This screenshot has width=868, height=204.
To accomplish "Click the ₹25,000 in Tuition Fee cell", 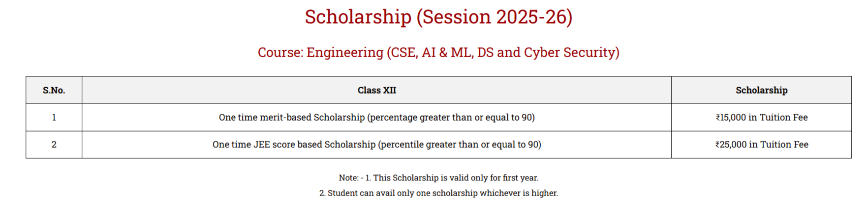I will 762,144.
